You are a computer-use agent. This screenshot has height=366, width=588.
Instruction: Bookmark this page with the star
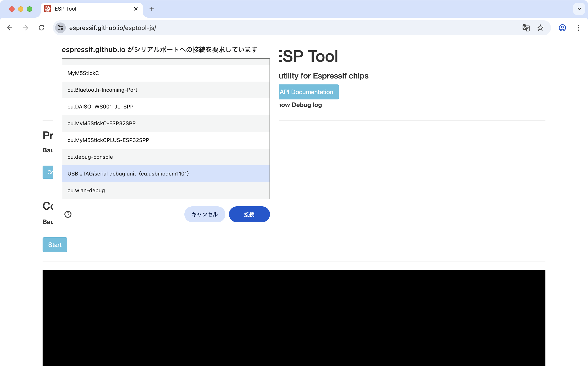540,28
